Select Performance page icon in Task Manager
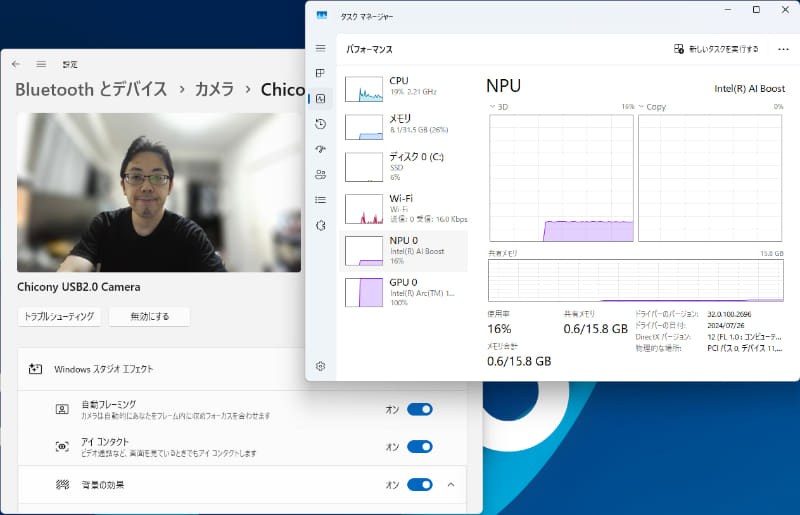 tap(320, 99)
